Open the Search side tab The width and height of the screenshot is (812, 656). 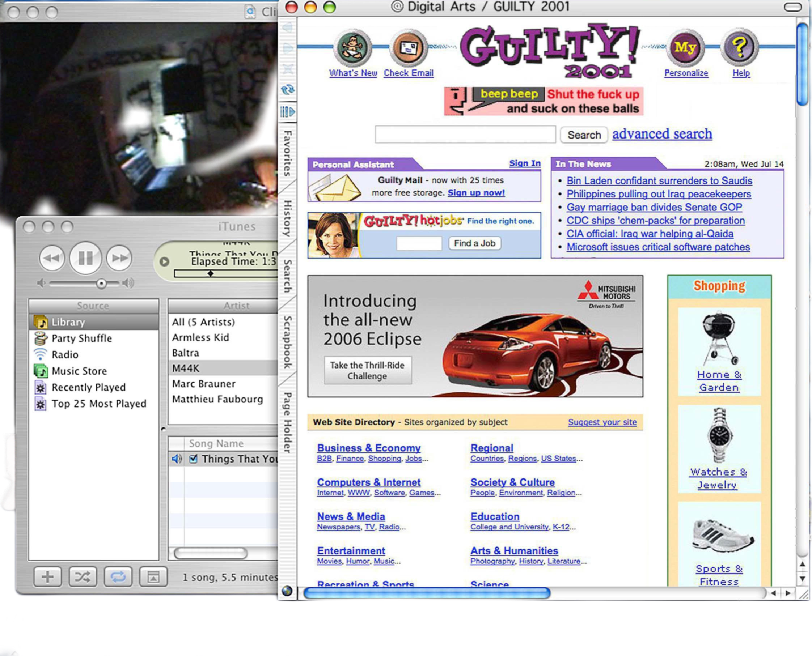288,276
